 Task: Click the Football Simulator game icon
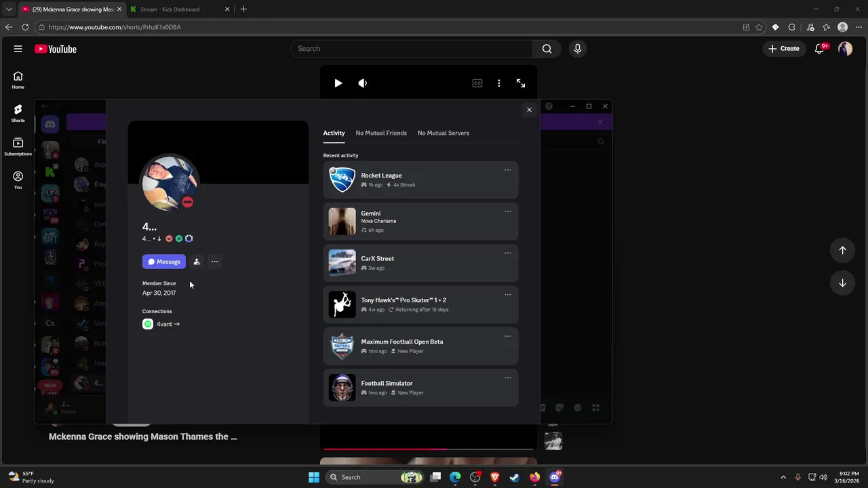[x=342, y=388]
